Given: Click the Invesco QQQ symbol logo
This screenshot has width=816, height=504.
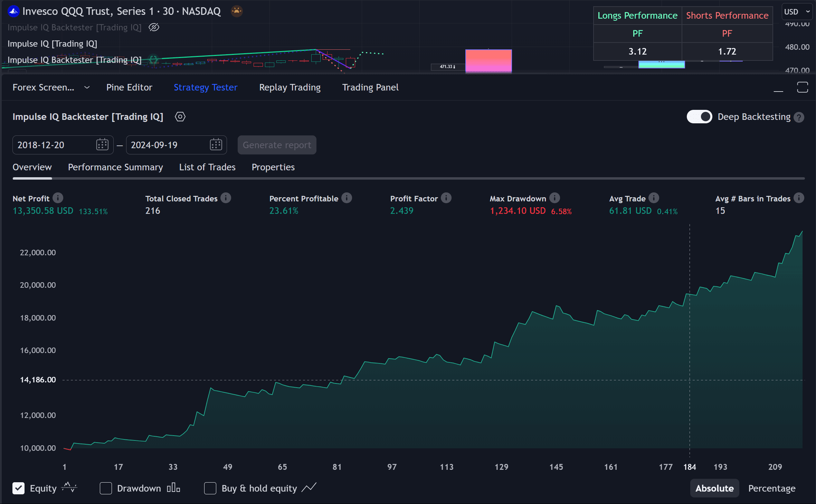Looking at the screenshot, I should [13, 11].
